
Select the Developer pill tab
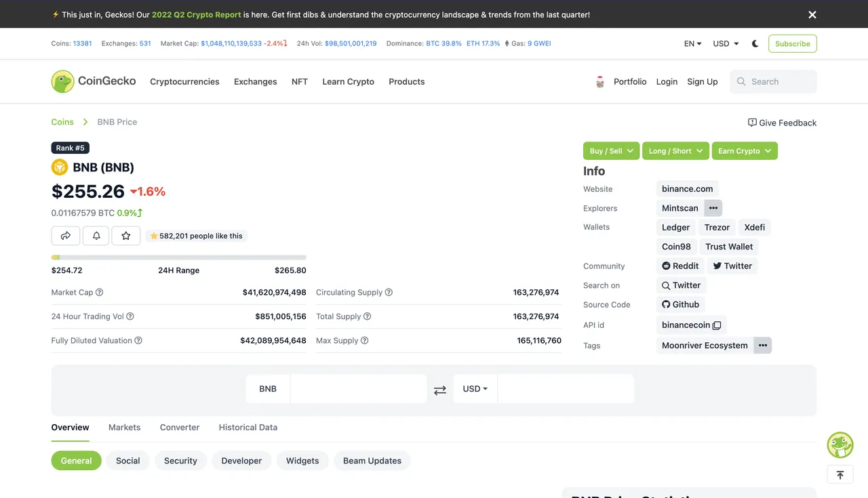[241, 461]
